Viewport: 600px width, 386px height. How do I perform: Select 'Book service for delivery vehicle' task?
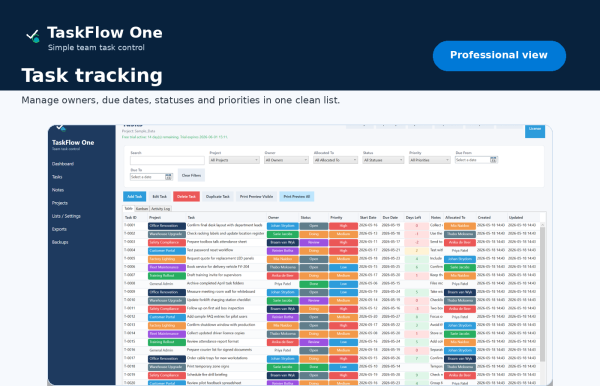(218, 267)
